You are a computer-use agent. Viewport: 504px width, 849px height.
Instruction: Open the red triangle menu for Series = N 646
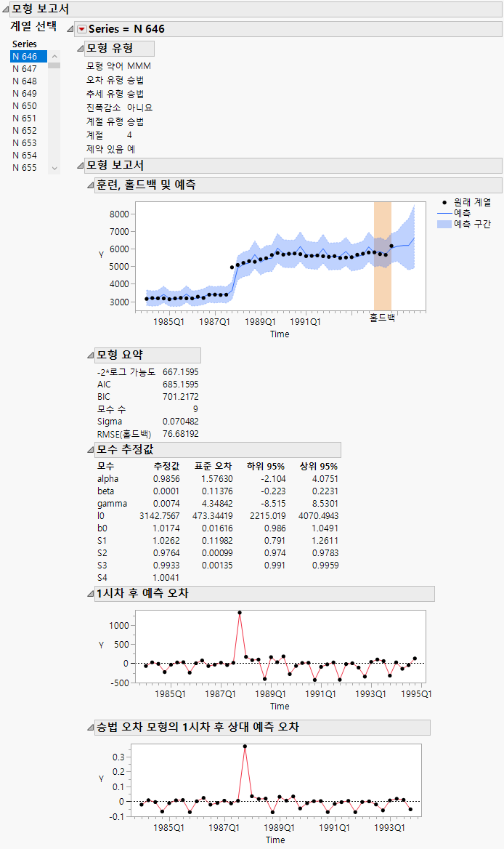(x=81, y=29)
